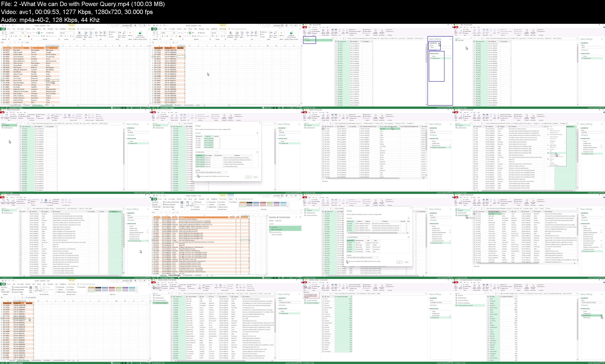Switch to Connections tab in the Queries pane
This screenshot has height=364, width=605.
click(278, 221)
